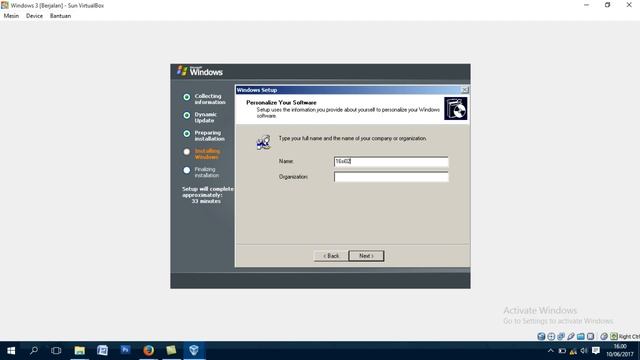Show hidden system tray icons
This screenshot has height=360, width=640.
[551, 351]
